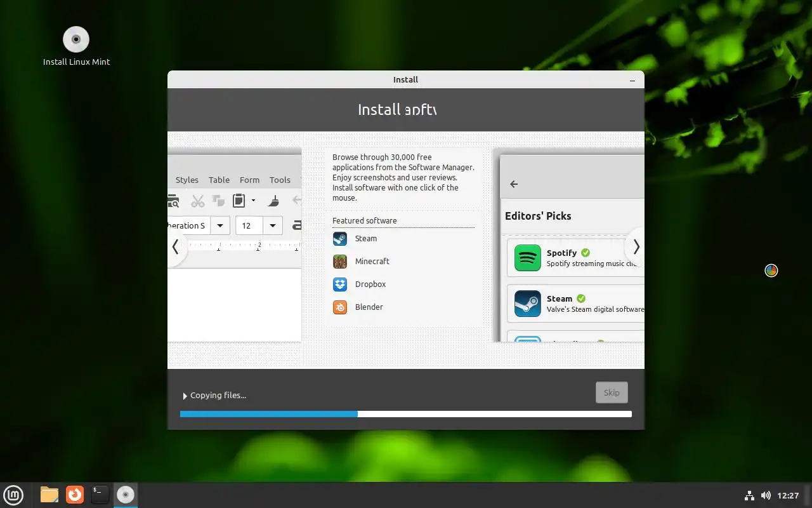Open the Table menu in slideshow
This screenshot has height=508, width=812.
(x=219, y=180)
